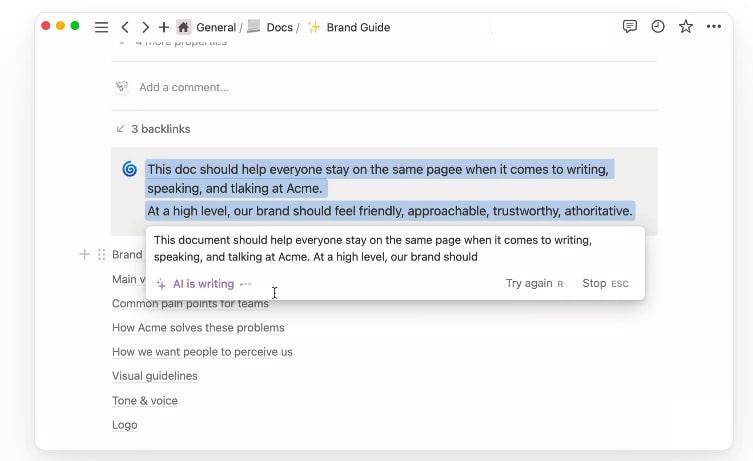The width and height of the screenshot is (753, 461).
Task: Open the sidebar hamburger menu
Action: click(x=101, y=27)
